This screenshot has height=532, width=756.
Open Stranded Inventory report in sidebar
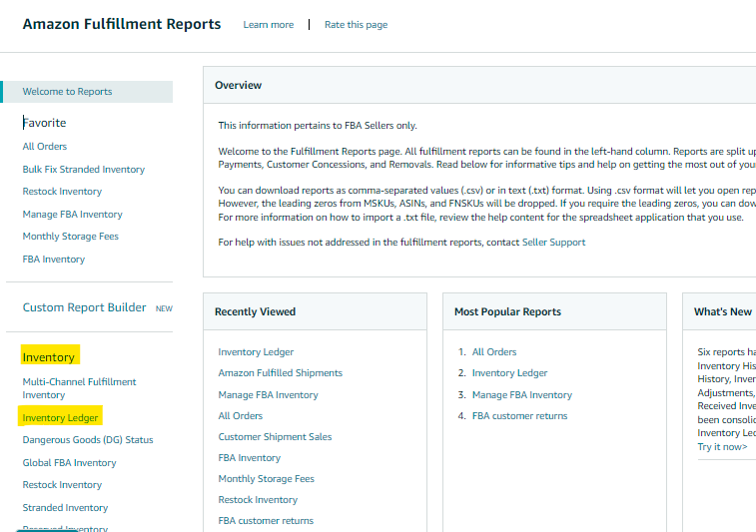[65, 507]
